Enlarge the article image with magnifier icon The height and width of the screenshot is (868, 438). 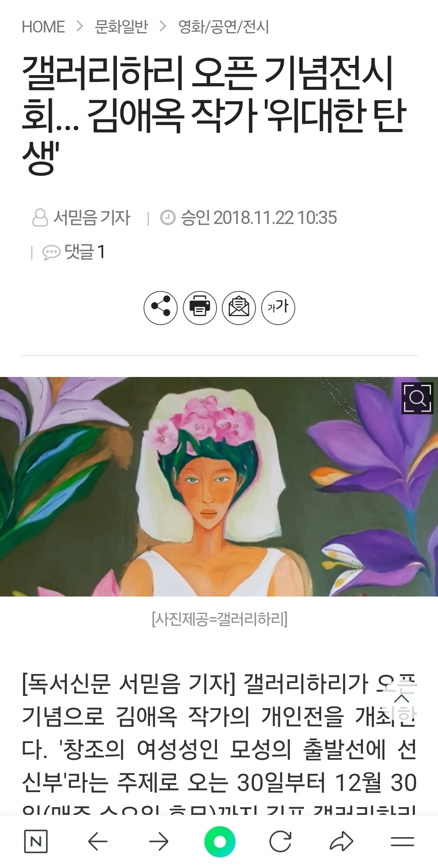coord(417,398)
